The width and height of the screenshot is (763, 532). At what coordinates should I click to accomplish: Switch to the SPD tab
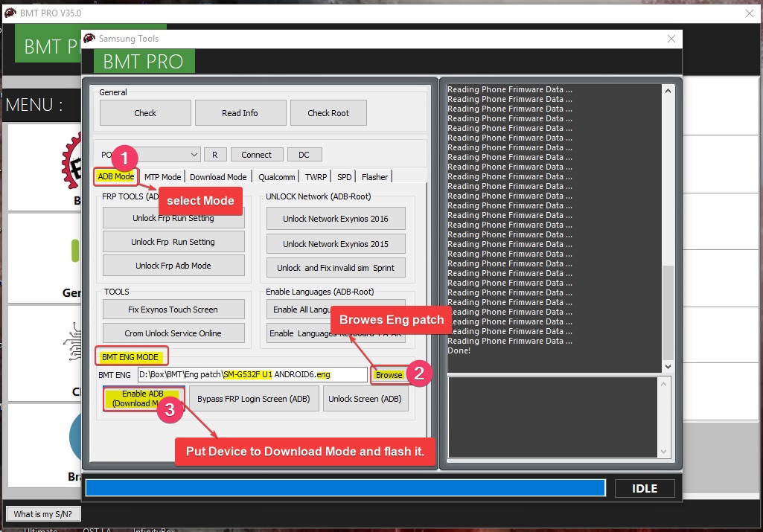(x=344, y=177)
